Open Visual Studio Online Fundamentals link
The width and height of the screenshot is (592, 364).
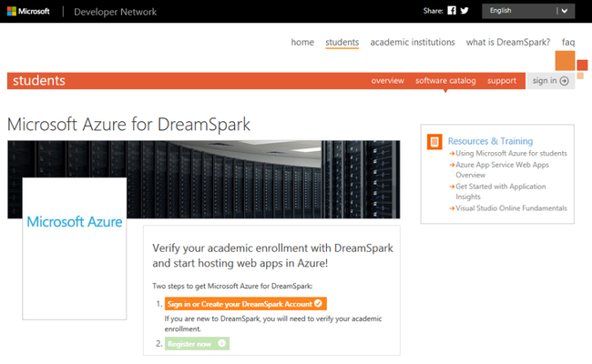click(x=511, y=208)
